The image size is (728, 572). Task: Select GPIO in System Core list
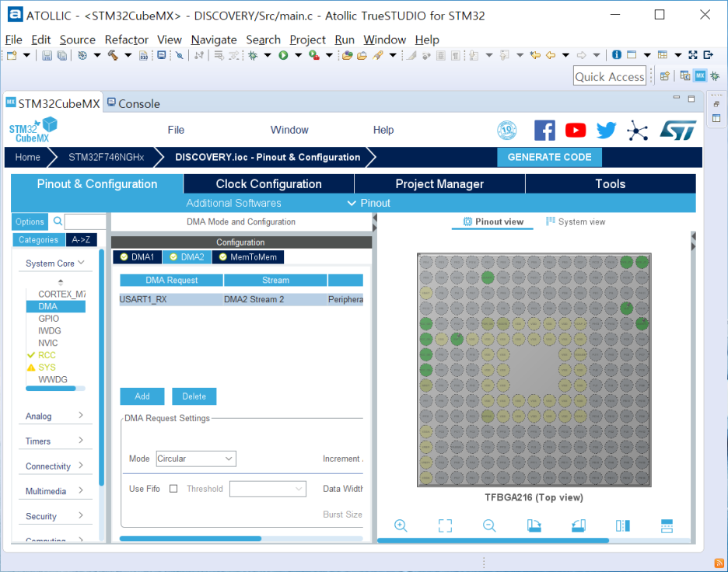coord(49,318)
